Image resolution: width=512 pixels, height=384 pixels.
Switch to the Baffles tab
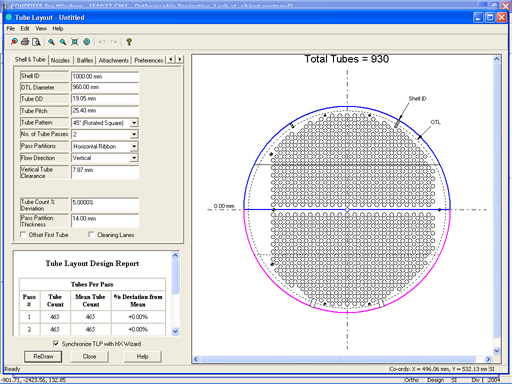pos(85,60)
